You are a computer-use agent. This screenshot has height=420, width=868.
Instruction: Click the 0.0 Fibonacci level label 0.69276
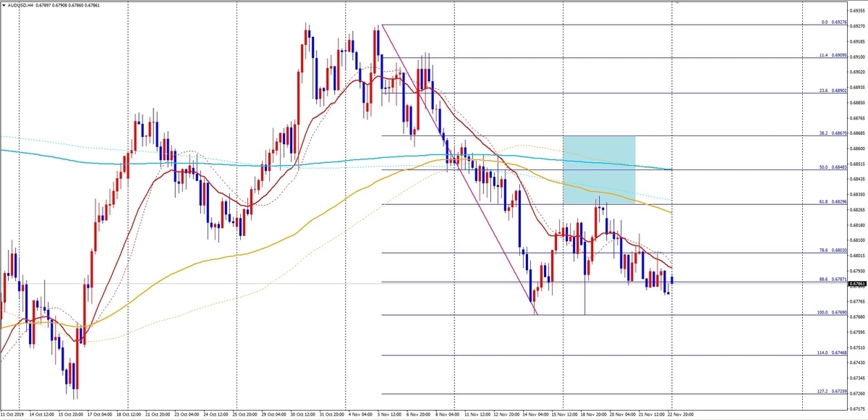(834, 22)
